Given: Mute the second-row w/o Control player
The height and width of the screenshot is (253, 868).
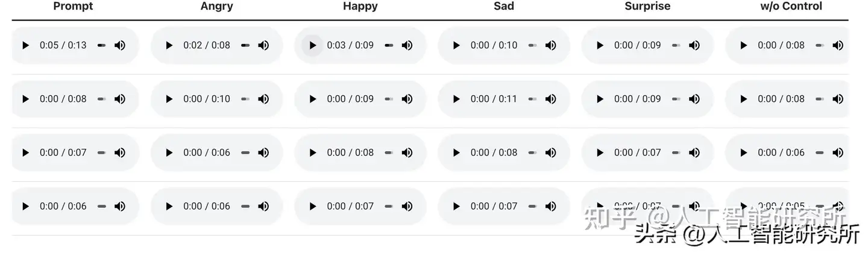Looking at the screenshot, I should (838, 99).
